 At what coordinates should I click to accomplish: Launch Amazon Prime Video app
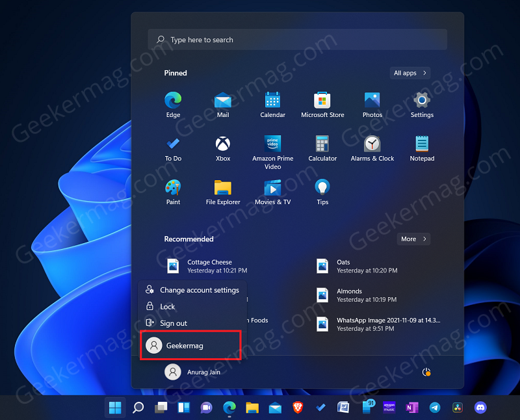pyautogui.click(x=272, y=153)
